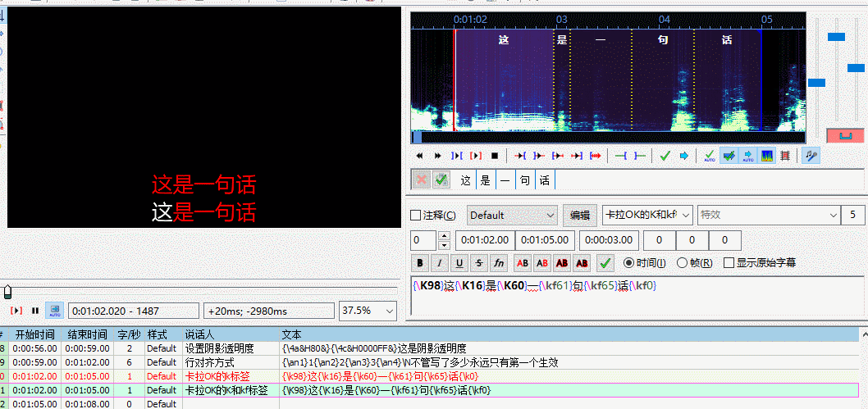The image size is (868, 409).
Task: Go to previous line audio button
Action: click(x=419, y=156)
